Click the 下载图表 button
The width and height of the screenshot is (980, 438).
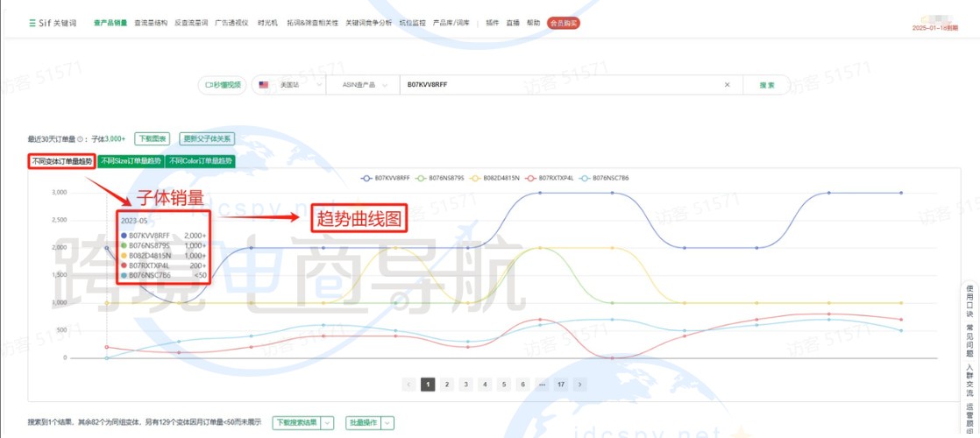tap(152, 139)
